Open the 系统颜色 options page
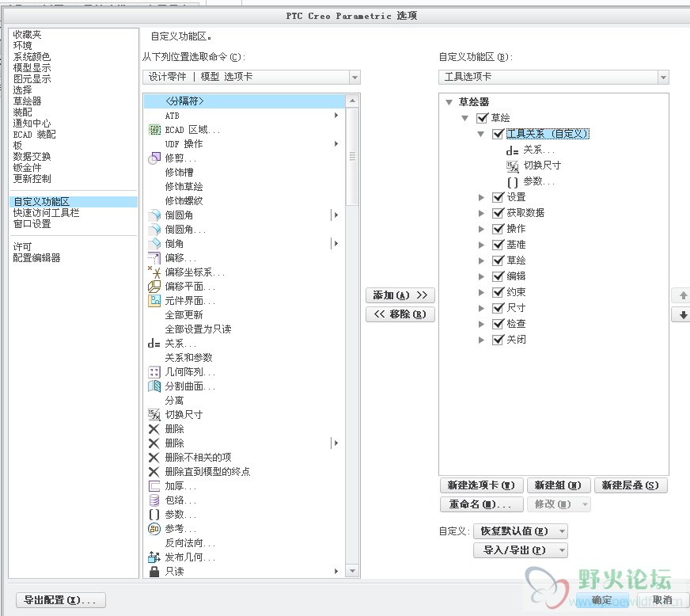 click(32, 57)
